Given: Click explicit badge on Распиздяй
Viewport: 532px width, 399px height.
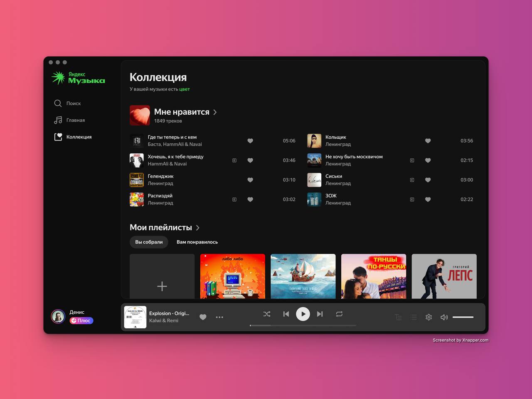Looking at the screenshot, I should (234, 199).
